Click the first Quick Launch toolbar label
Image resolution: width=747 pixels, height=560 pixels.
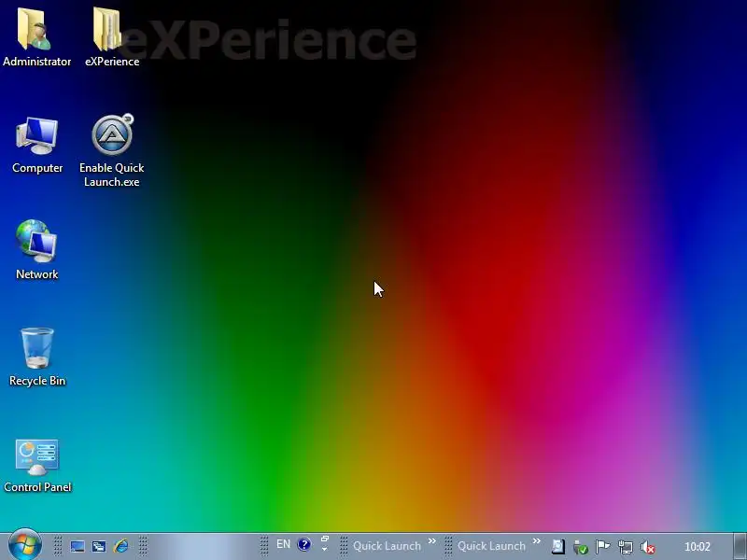coord(387,546)
